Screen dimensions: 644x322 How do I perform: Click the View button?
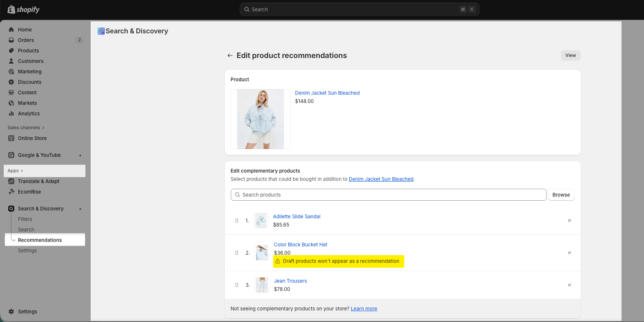(570, 55)
